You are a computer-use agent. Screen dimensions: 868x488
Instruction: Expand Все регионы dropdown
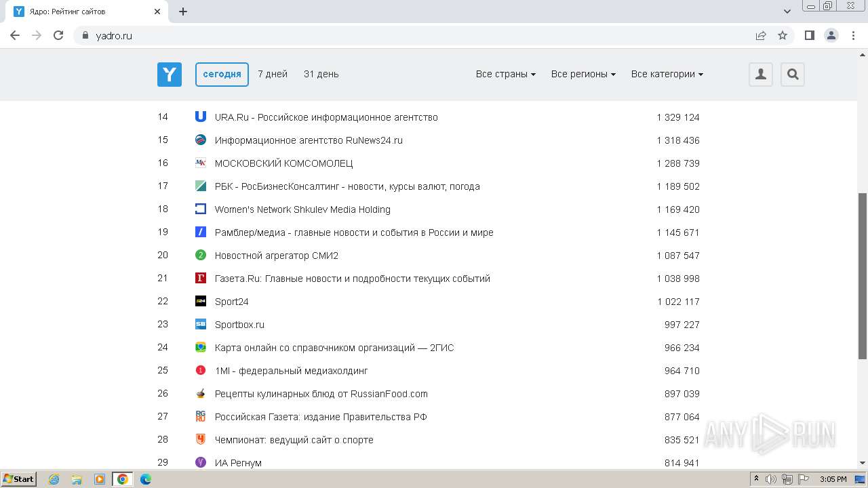click(x=583, y=74)
